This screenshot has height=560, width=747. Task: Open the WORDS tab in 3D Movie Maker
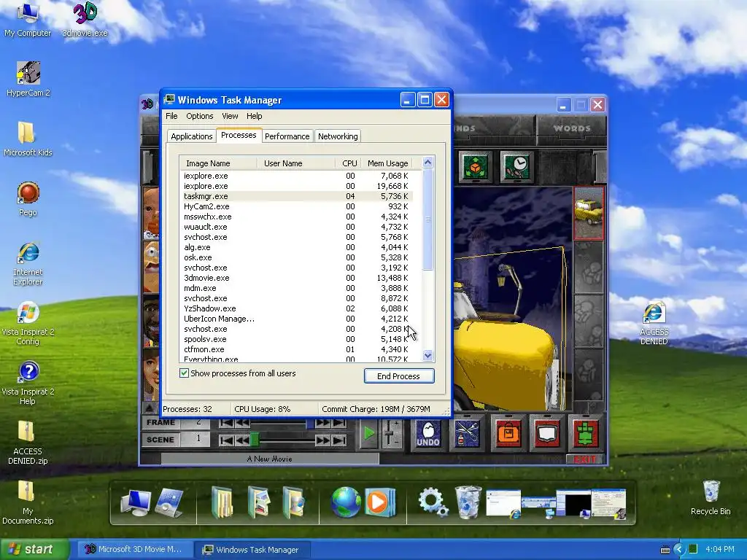tap(571, 128)
